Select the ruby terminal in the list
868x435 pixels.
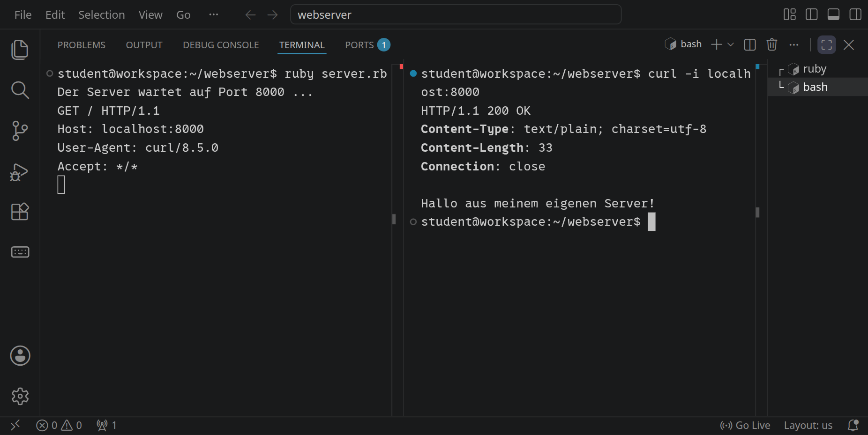coord(817,69)
